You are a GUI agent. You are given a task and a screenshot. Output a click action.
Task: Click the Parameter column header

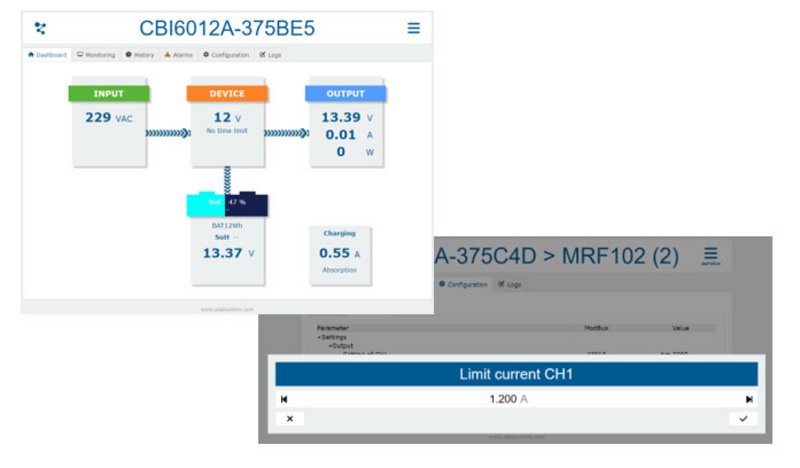click(332, 328)
